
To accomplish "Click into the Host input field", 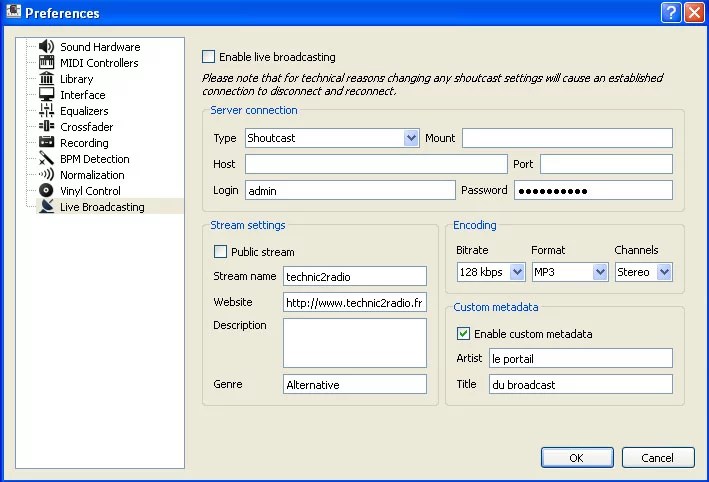I will click(375, 164).
